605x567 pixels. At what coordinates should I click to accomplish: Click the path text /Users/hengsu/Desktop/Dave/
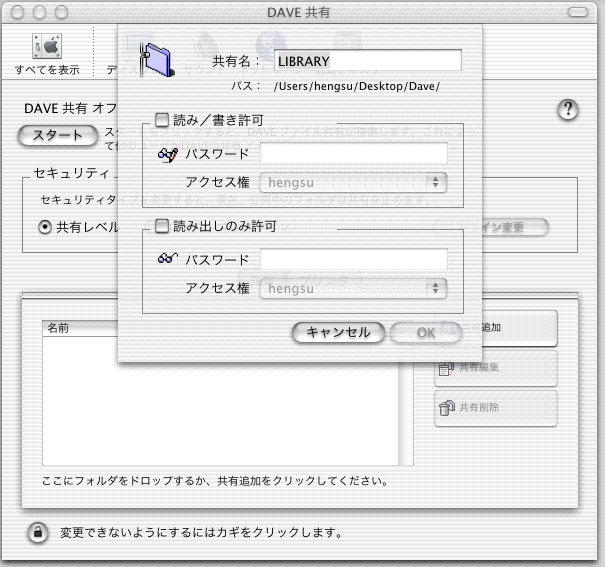pos(357,86)
